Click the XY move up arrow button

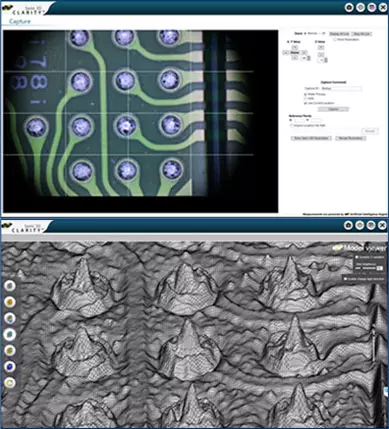[x=295, y=47]
